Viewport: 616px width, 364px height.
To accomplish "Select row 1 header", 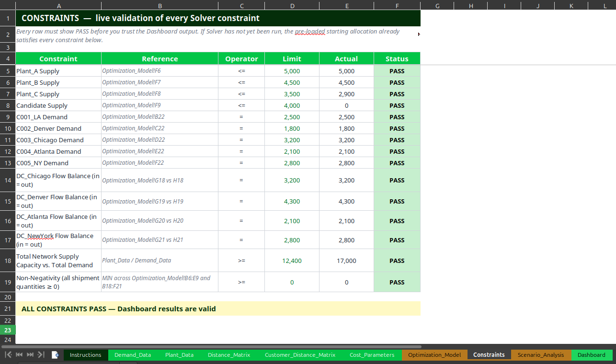I will pos(8,18).
